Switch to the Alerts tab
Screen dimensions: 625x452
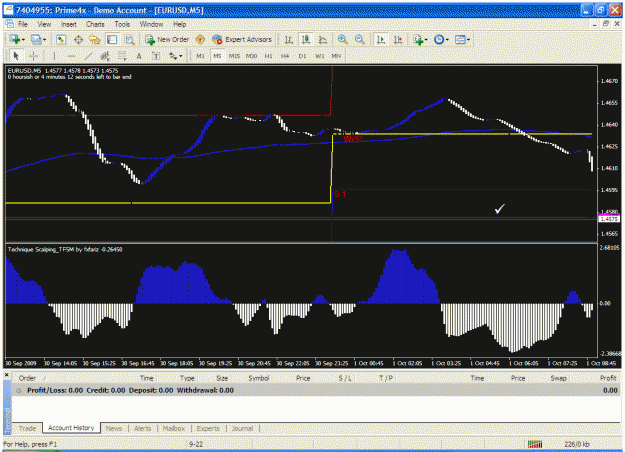pyautogui.click(x=143, y=428)
